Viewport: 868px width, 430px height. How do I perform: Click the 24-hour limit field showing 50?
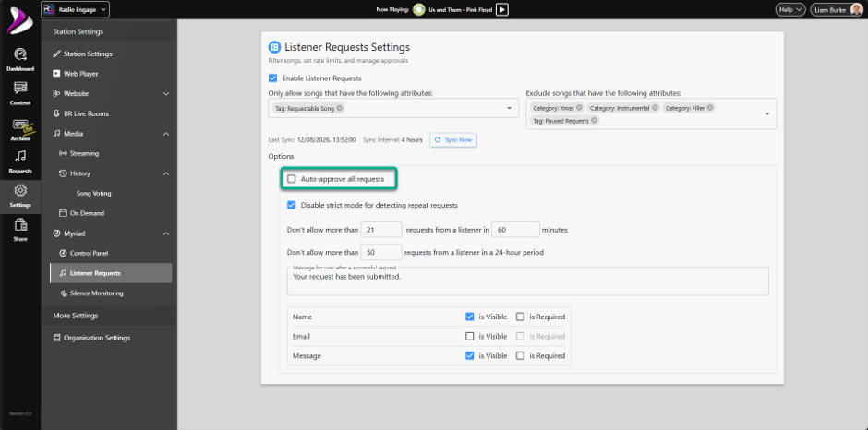[x=380, y=252]
